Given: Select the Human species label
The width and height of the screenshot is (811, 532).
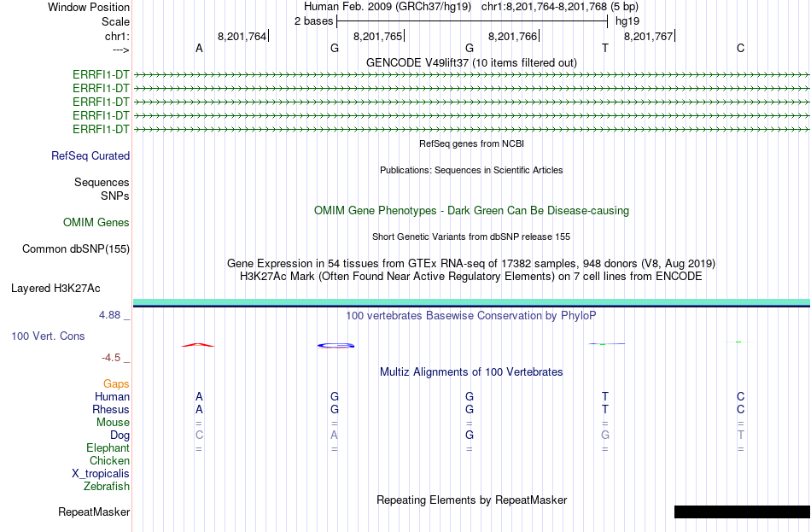Looking at the screenshot, I should coord(112,397).
